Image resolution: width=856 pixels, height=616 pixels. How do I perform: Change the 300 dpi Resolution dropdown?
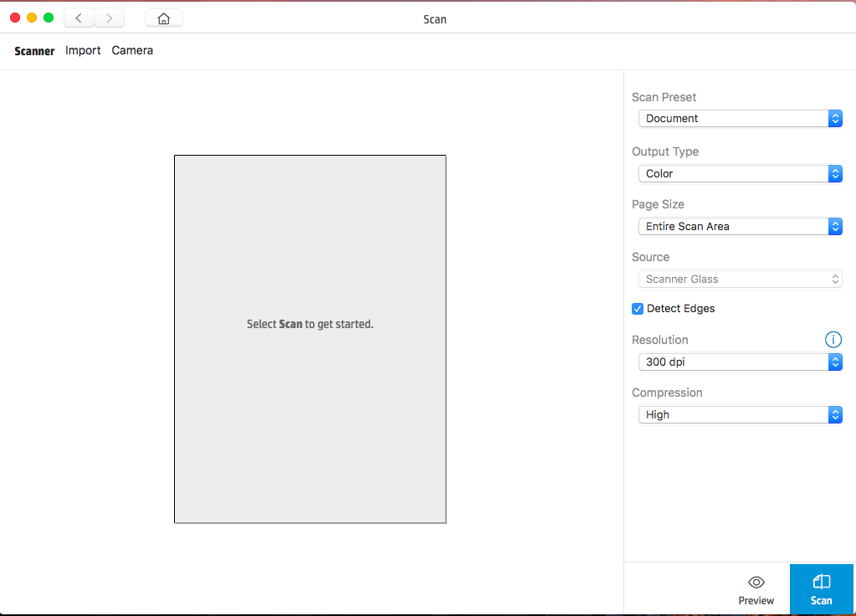[x=740, y=362]
